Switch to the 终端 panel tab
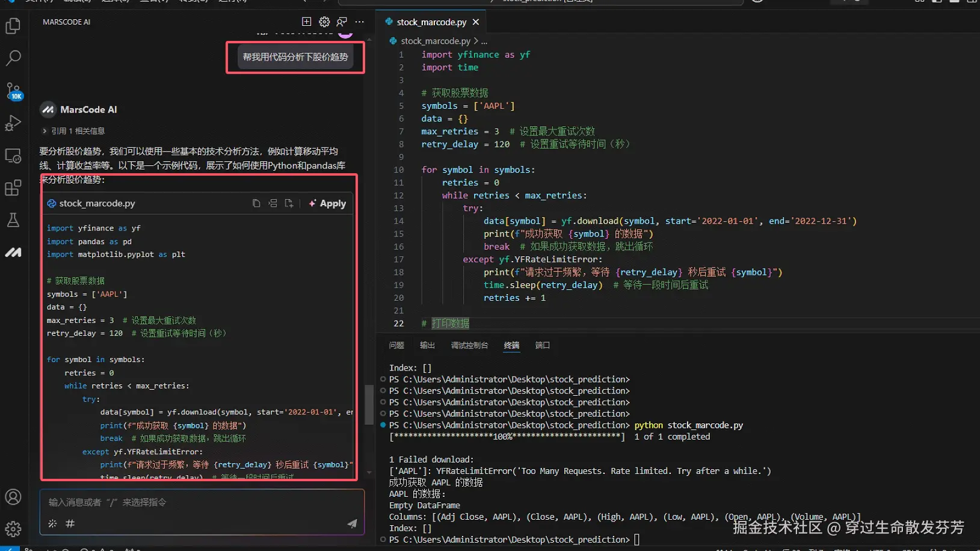 tap(511, 345)
